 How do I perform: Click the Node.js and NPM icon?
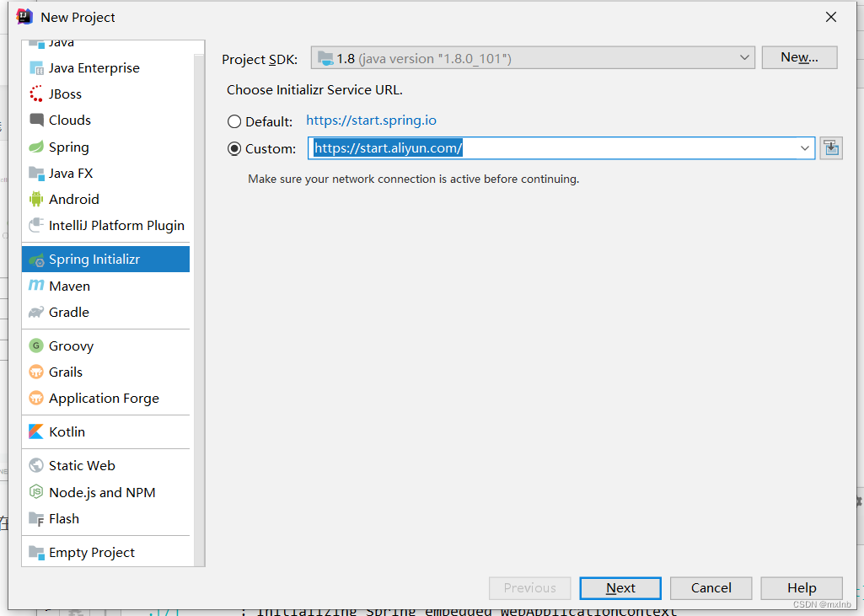36,491
